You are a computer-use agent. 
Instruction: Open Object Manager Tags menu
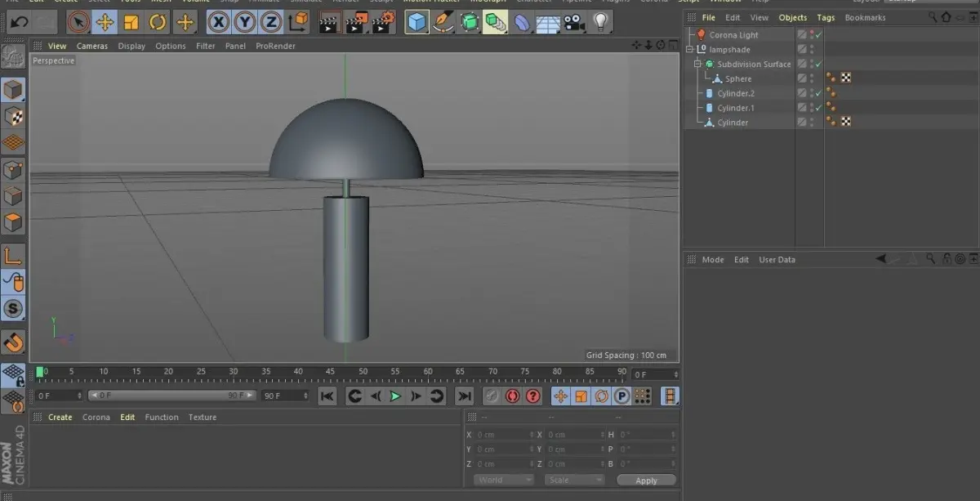(x=826, y=17)
